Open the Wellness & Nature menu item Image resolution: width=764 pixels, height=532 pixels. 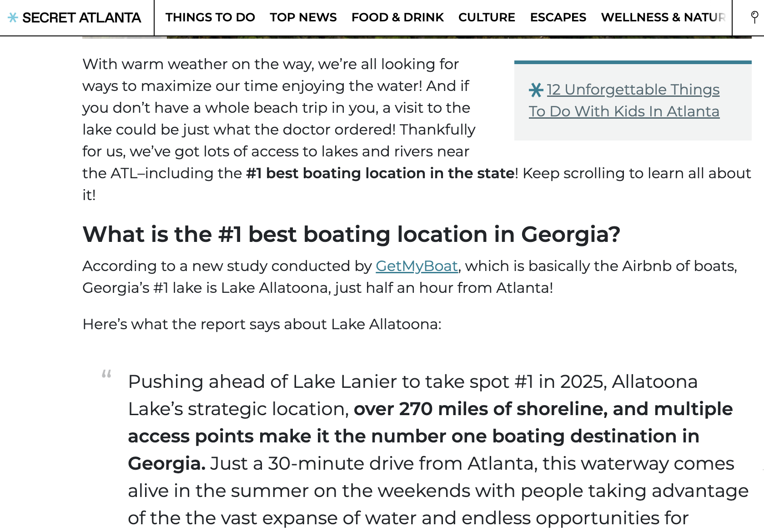[x=663, y=17]
